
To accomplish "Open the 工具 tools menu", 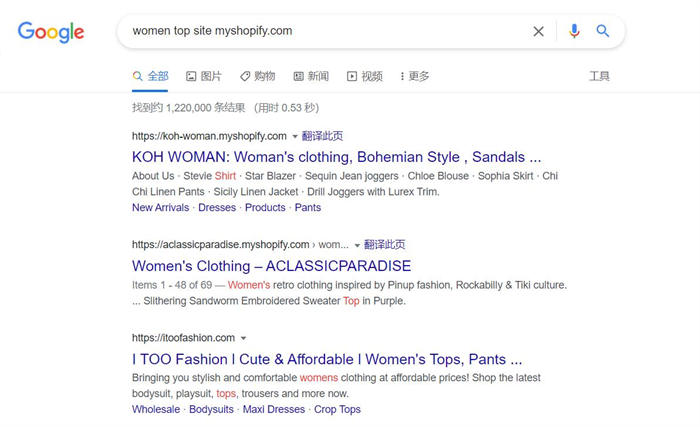I will pyautogui.click(x=599, y=76).
